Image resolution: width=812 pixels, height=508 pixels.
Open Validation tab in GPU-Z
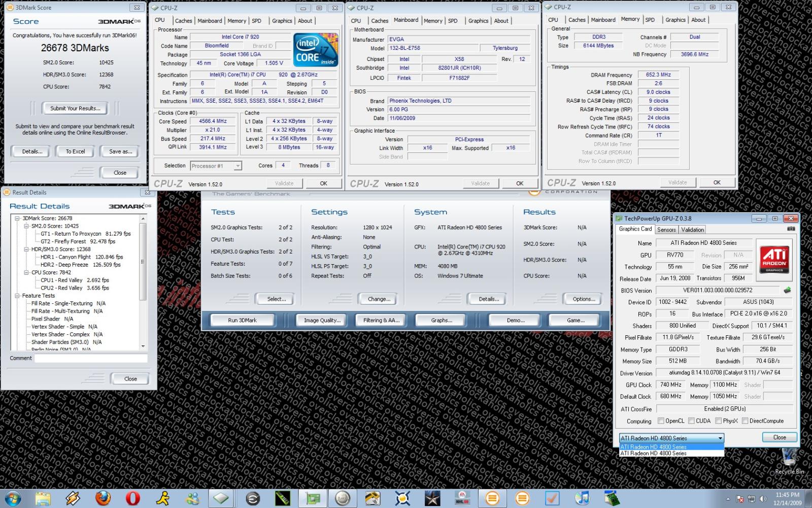pos(692,230)
